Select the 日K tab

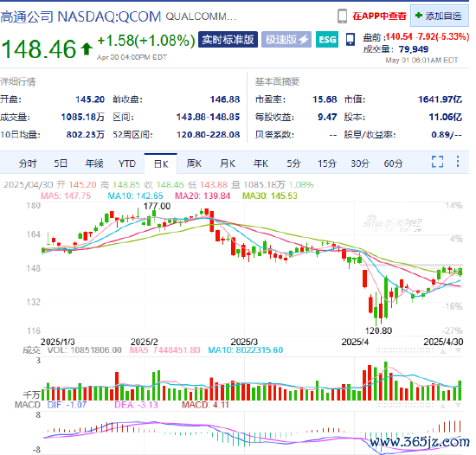click(x=161, y=163)
